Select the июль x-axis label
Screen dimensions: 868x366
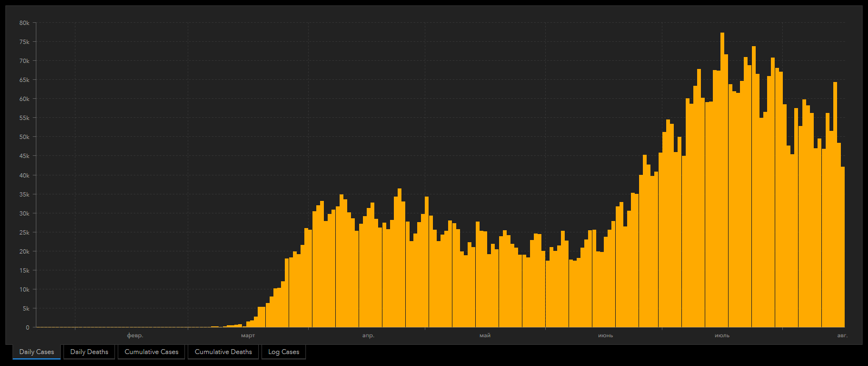coord(722,336)
